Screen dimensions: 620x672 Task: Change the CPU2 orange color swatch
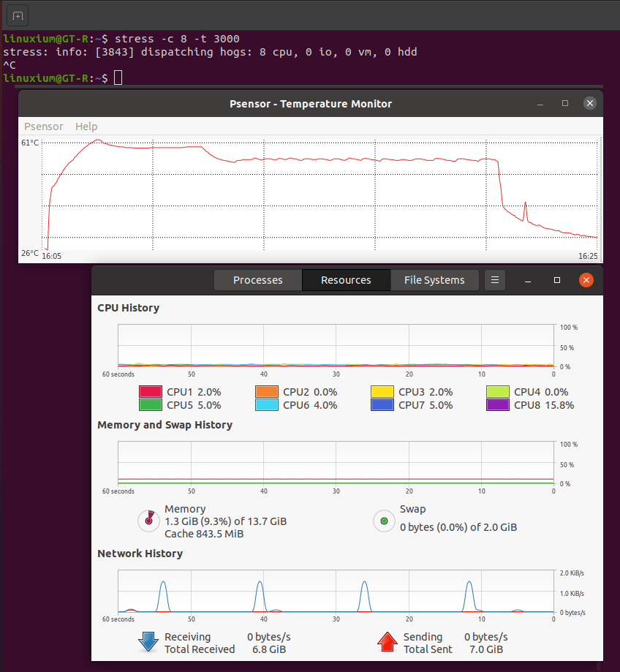tap(267, 392)
